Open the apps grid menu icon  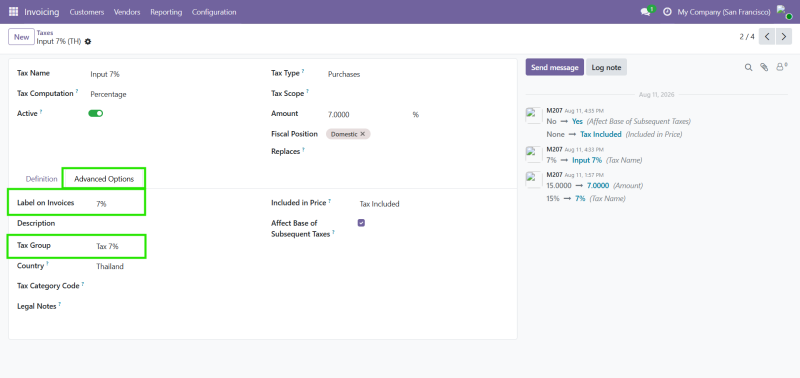(13, 12)
